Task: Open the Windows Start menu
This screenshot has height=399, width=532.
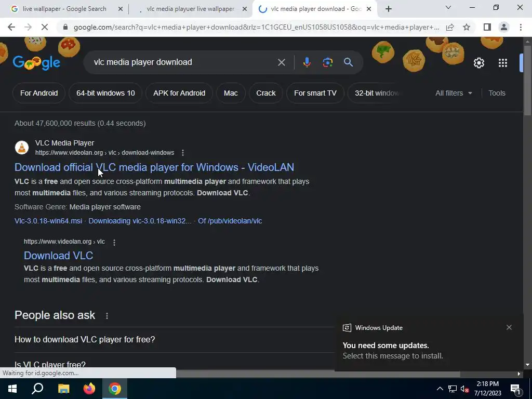Action: (12, 389)
